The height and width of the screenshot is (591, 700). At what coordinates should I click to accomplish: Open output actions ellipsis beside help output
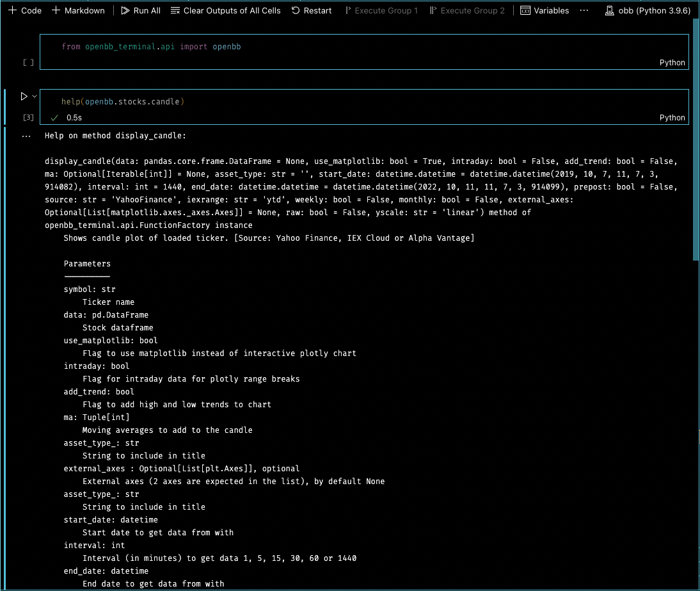coord(26,136)
